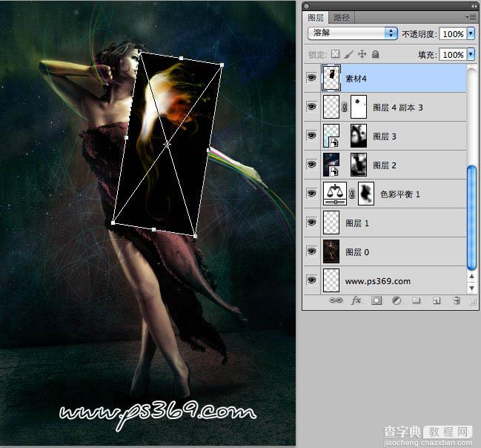Open fill 填充 dropdown arrow
Image resolution: width=481 pixels, height=448 pixels.
[471, 54]
